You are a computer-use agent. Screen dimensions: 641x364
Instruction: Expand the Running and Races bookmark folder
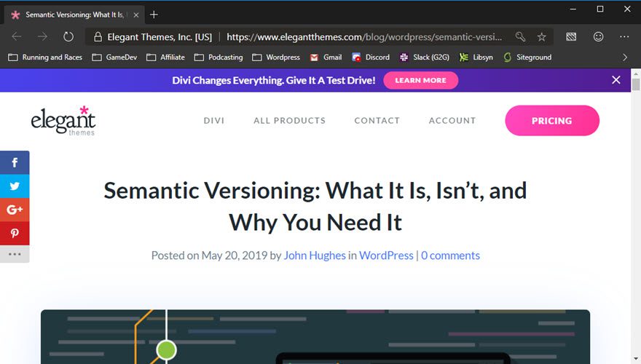[45, 58]
